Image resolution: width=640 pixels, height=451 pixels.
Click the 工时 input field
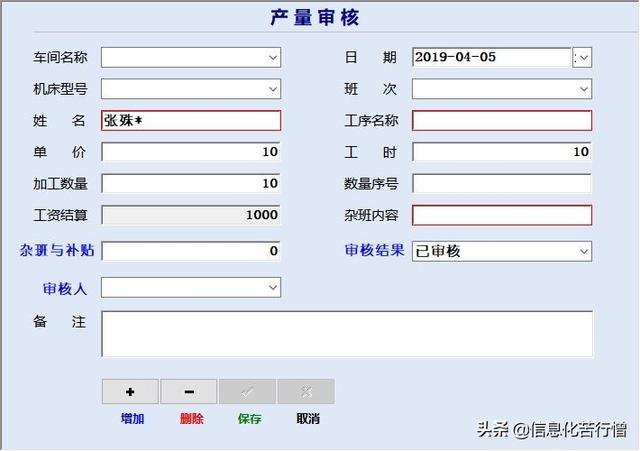pos(502,152)
